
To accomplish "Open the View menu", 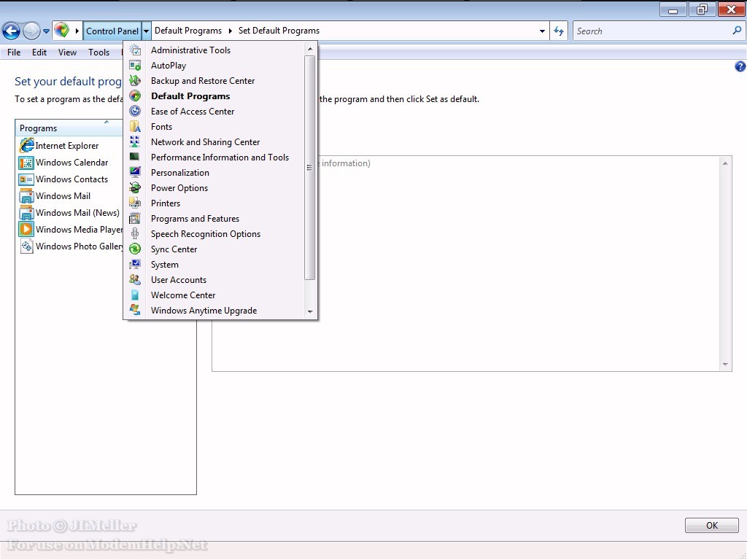I will coord(67,52).
